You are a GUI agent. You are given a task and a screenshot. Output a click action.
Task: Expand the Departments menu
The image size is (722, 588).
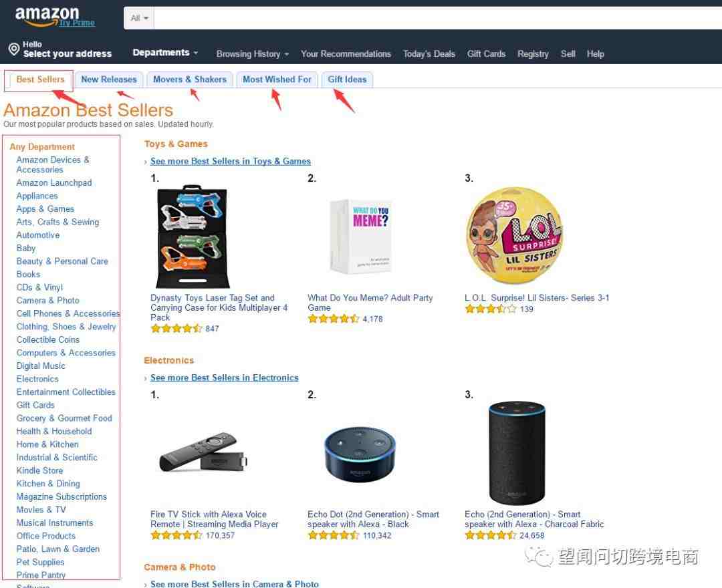[165, 52]
